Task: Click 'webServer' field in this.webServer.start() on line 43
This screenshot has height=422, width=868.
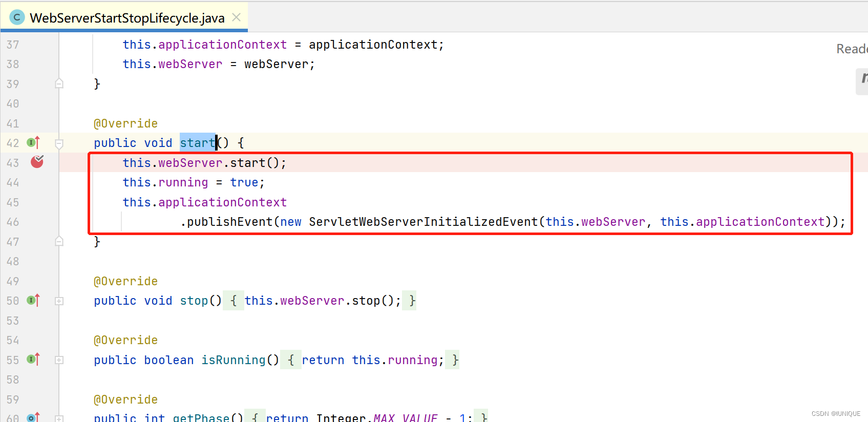Action: 190,163
